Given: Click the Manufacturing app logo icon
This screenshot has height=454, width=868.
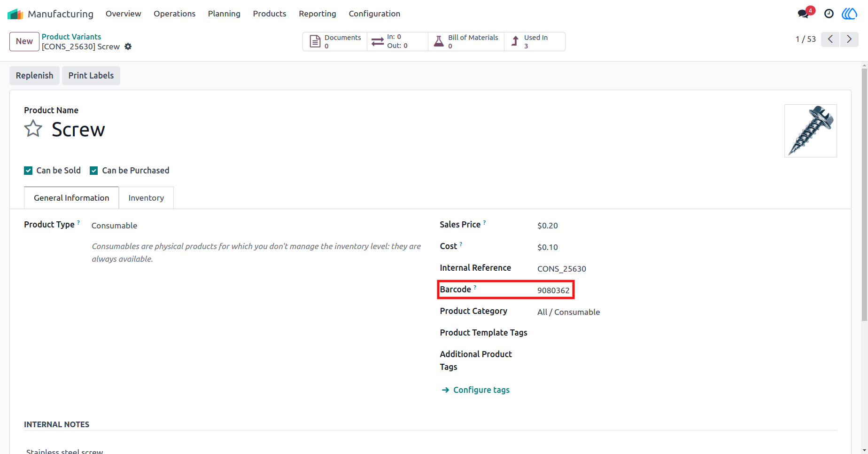Looking at the screenshot, I should [15, 14].
